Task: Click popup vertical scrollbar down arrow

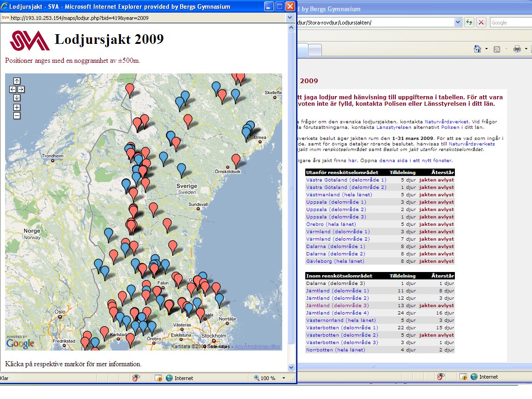Action: (291, 367)
